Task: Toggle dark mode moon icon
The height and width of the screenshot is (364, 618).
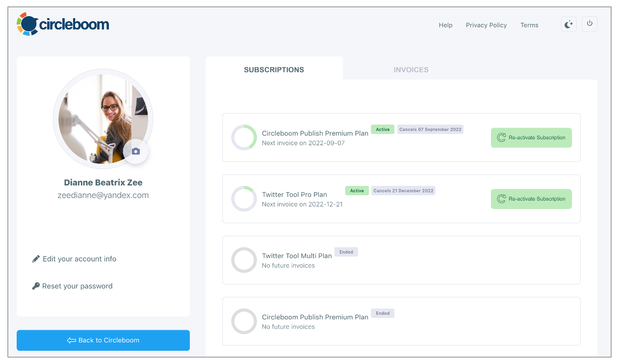Action: click(x=568, y=24)
